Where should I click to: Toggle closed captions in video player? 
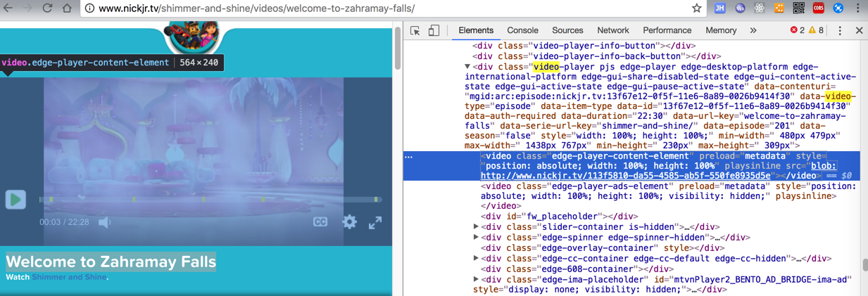coord(320,222)
